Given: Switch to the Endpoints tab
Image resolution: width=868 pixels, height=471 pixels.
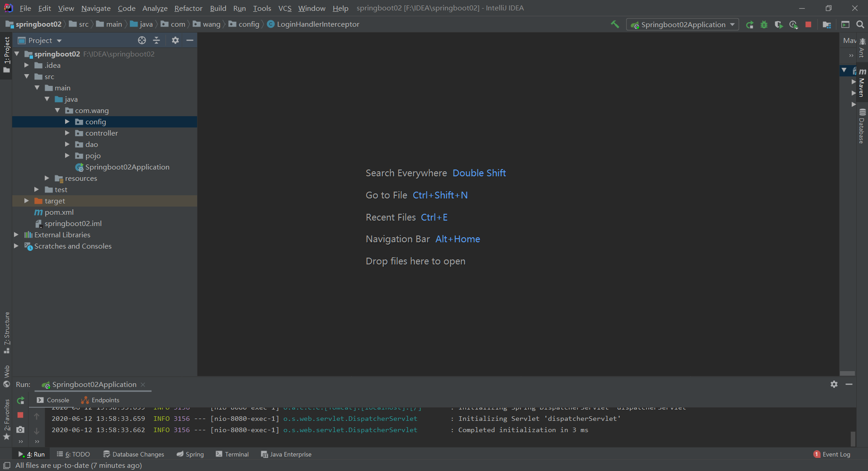Looking at the screenshot, I should [x=100, y=400].
